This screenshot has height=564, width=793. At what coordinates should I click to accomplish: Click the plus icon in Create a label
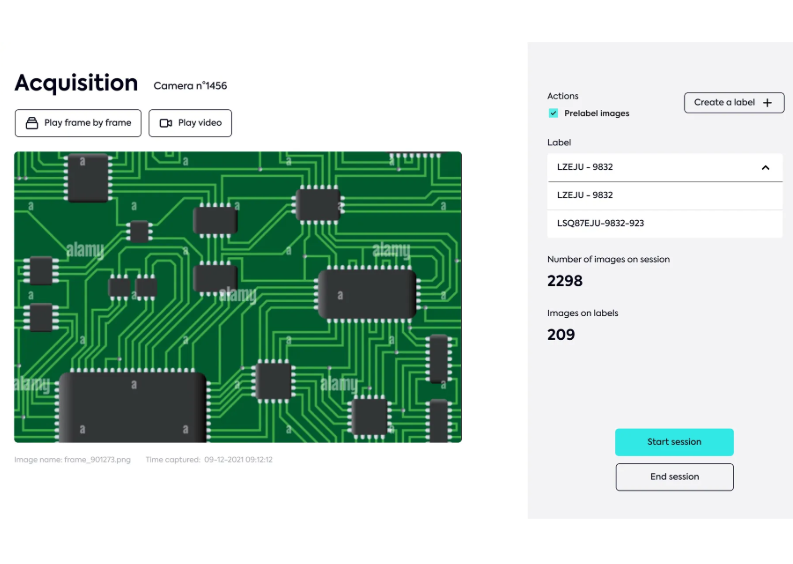pos(767,102)
